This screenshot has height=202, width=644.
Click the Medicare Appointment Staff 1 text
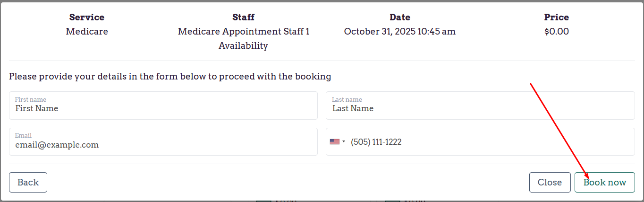click(243, 32)
